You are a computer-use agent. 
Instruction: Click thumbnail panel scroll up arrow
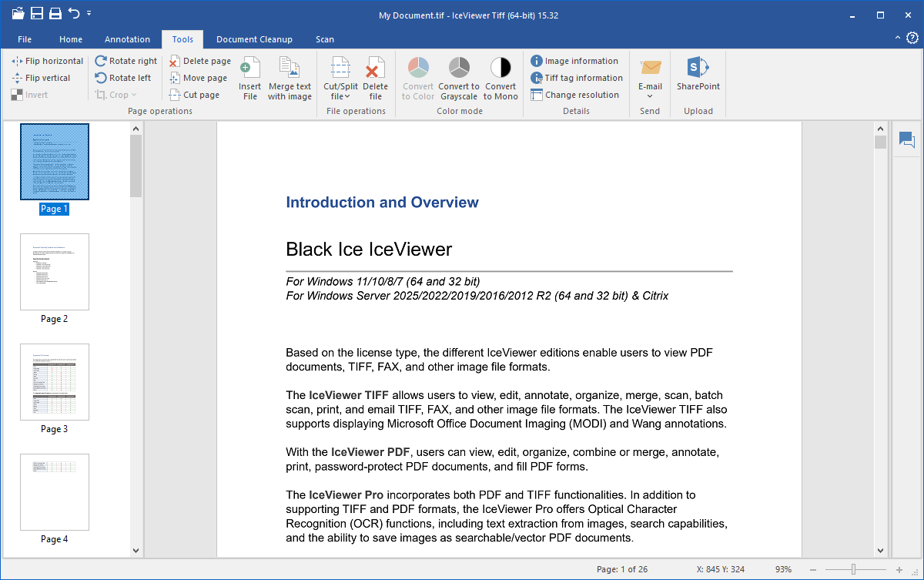click(136, 129)
